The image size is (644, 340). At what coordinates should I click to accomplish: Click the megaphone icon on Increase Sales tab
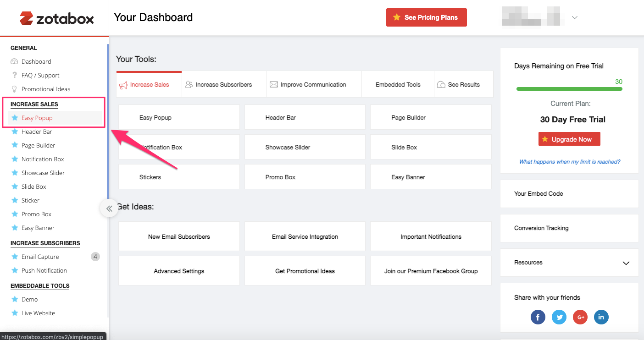123,85
